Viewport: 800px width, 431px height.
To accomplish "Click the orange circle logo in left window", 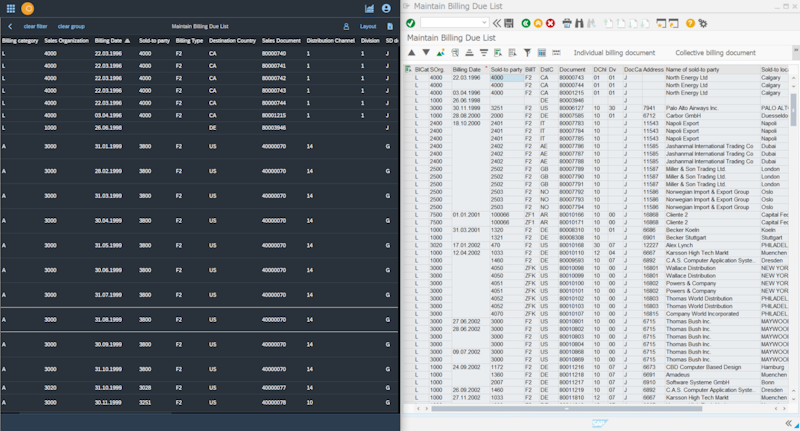I will pyautogui.click(x=28, y=8).
